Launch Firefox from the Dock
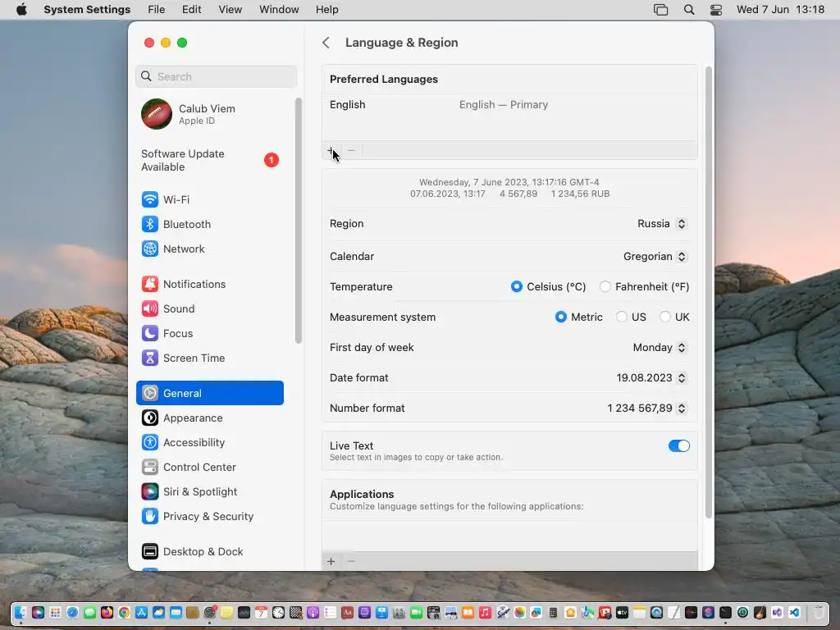This screenshot has height=630, width=840. click(107, 612)
